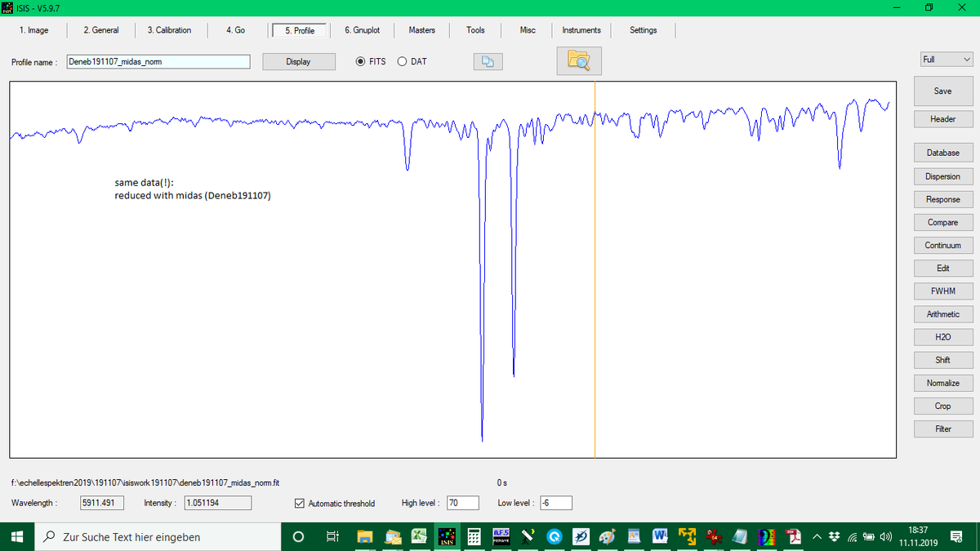980x551 pixels.
Task: Select the FITS radio button
Action: 359,61
